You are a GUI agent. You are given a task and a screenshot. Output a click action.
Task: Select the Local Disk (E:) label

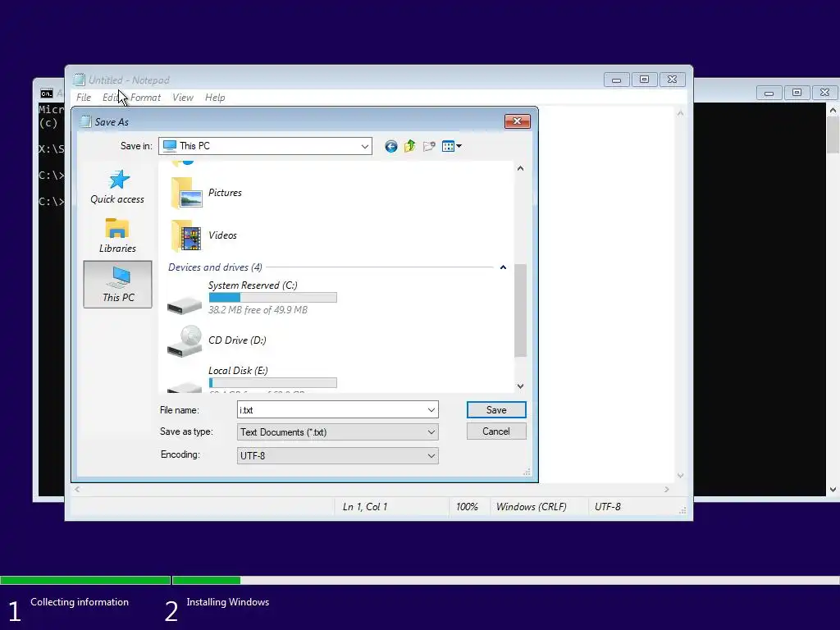click(238, 371)
